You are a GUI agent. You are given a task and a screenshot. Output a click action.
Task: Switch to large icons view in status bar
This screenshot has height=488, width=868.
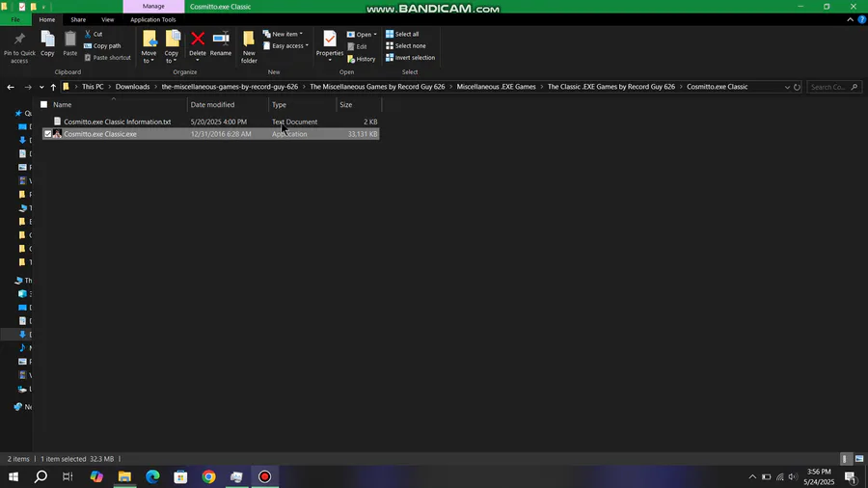[859, 459]
